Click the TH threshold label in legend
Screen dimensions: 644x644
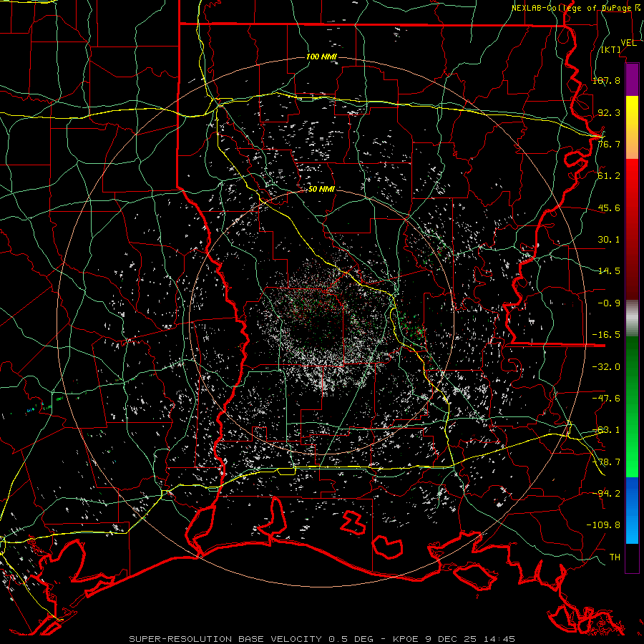pos(615,557)
